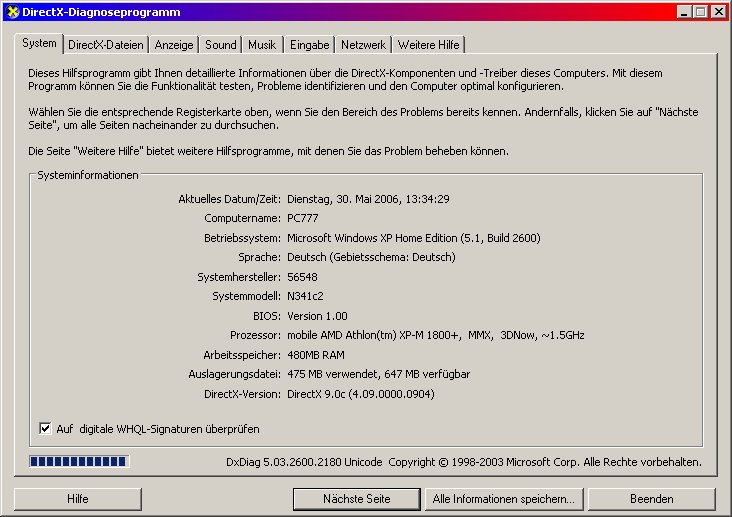The width and height of the screenshot is (732, 517).
Task: Click the 480MB RAM value
Action: pyautogui.click(x=316, y=355)
